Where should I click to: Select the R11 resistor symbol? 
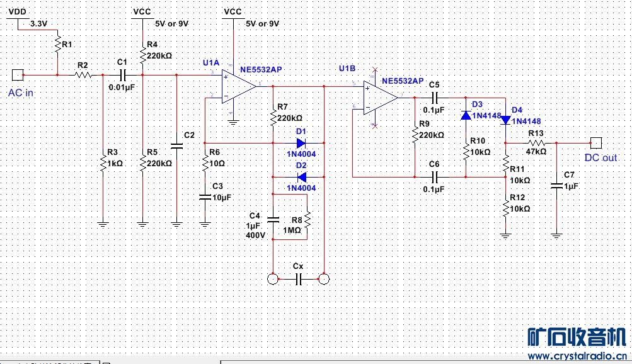(505, 163)
